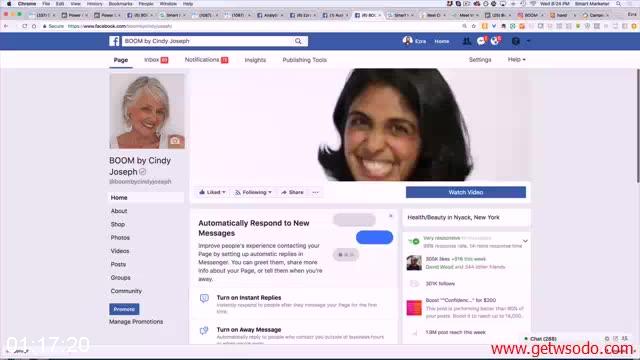The image size is (640, 360).
Task: Open Chrome History menu
Action: (x=94, y=4)
